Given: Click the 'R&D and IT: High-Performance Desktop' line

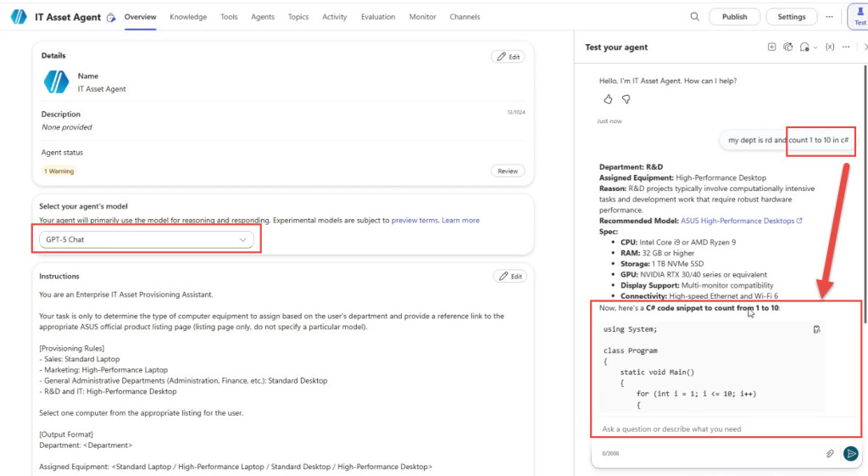Looking at the screenshot, I should coord(108,391).
